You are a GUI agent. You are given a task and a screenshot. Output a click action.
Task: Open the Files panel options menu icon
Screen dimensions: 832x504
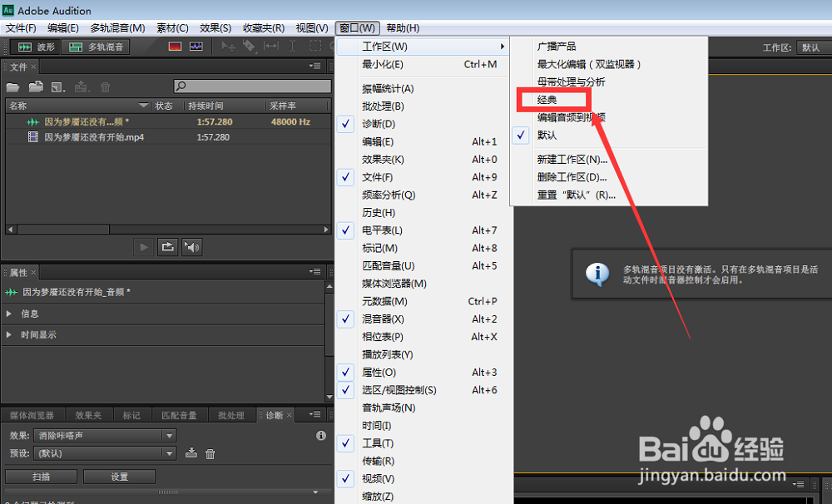(x=315, y=67)
